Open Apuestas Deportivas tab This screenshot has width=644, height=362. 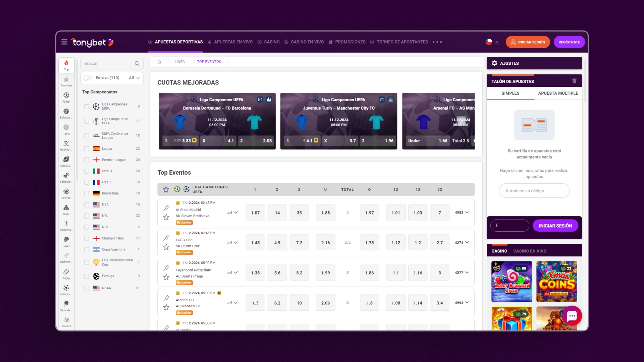[175, 42]
